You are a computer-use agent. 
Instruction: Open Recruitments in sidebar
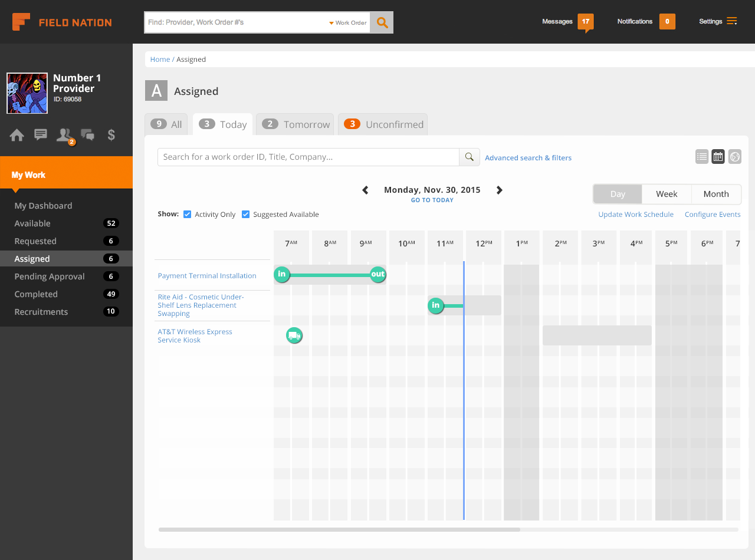[66, 312]
